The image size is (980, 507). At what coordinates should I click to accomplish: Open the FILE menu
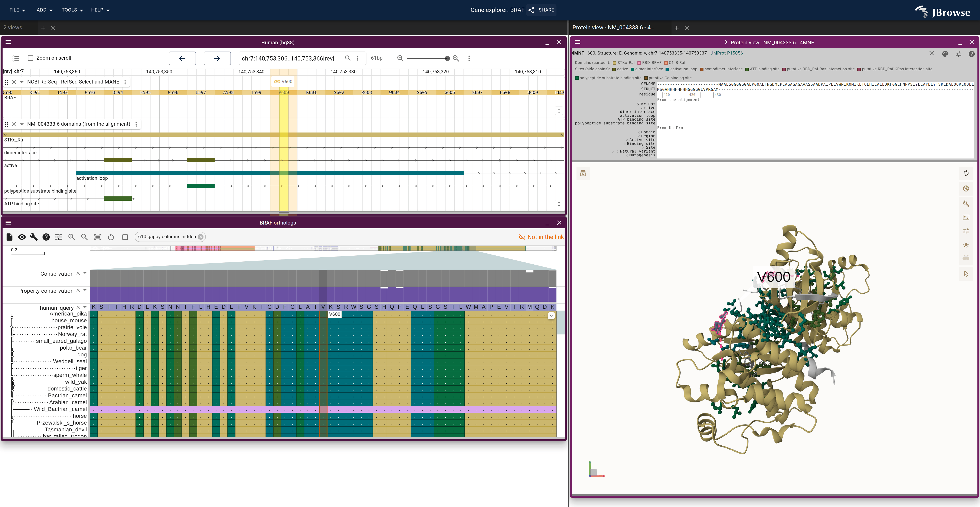coord(17,10)
